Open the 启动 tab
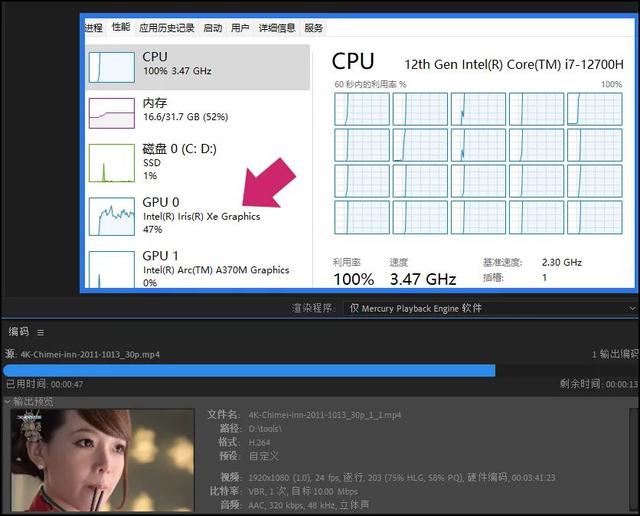Image resolution: width=640 pixels, height=516 pixels. pyautogui.click(x=213, y=28)
